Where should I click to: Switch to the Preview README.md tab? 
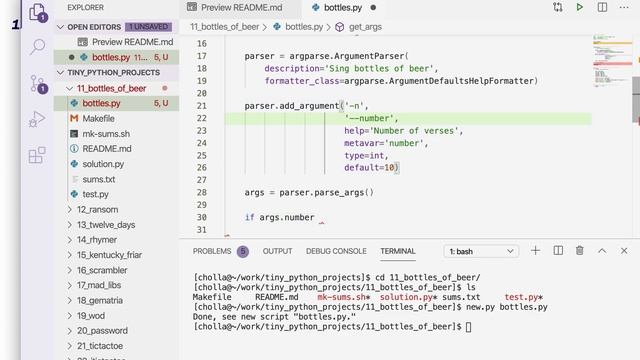click(241, 8)
